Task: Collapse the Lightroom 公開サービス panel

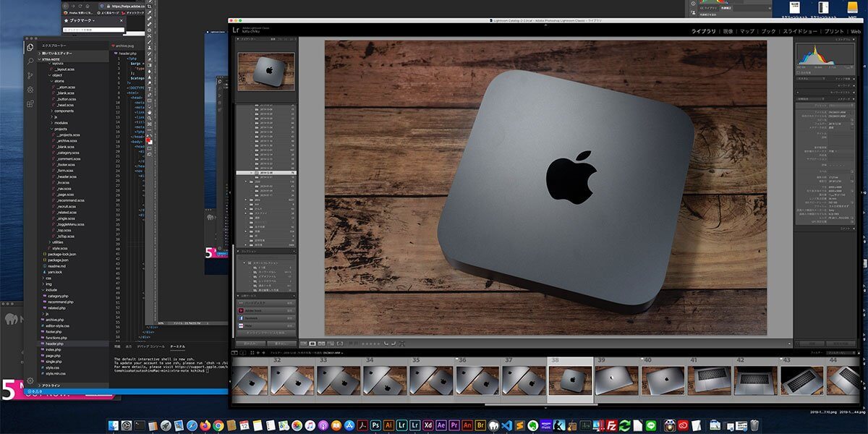Action: pos(239,296)
